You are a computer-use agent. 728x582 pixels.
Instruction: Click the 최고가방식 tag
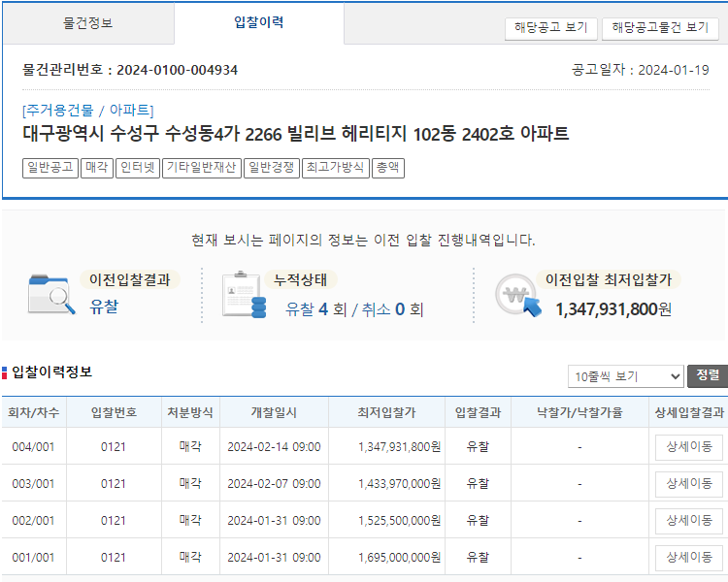[x=335, y=168]
